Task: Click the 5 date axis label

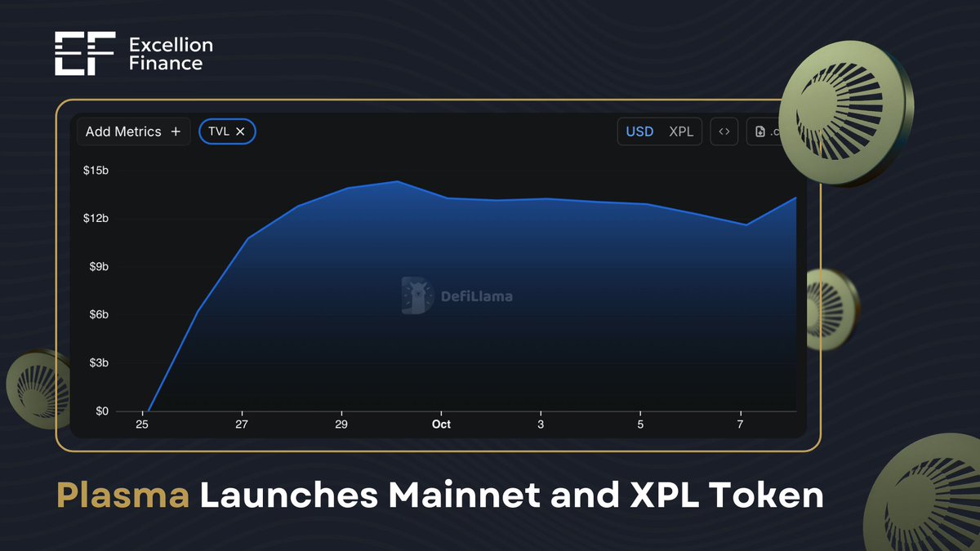Action: 640,424
